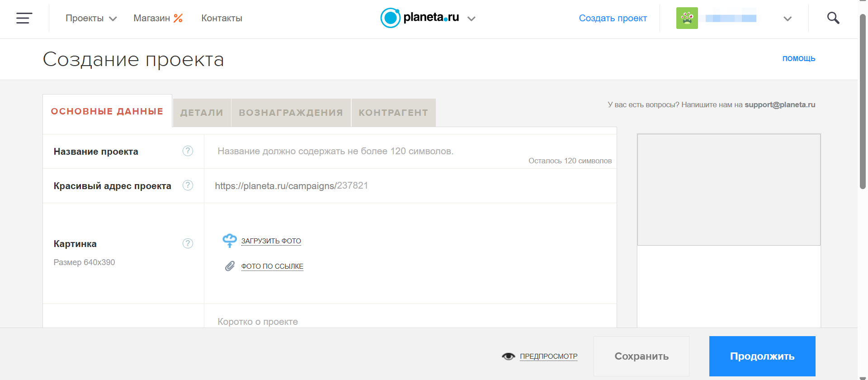
Task: Expand the account menu chevron
Action: tap(788, 19)
